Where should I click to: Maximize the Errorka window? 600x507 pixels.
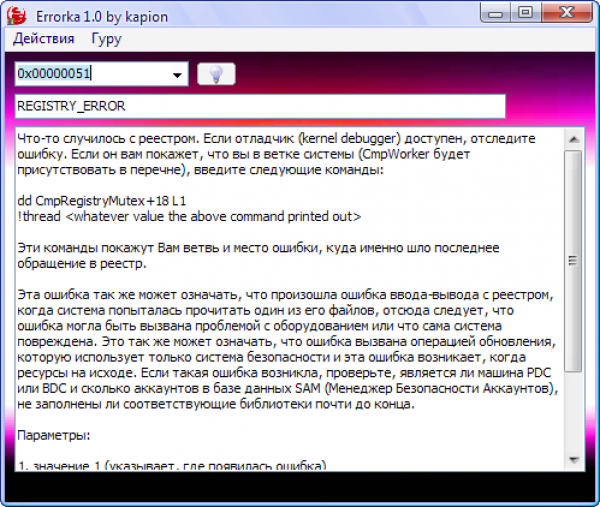(525, 13)
